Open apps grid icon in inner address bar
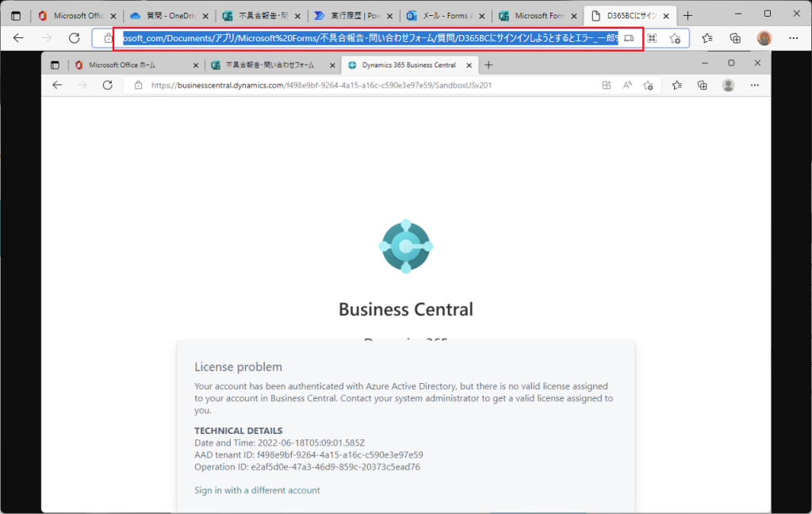The width and height of the screenshot is (812, 514). [607, 85]
